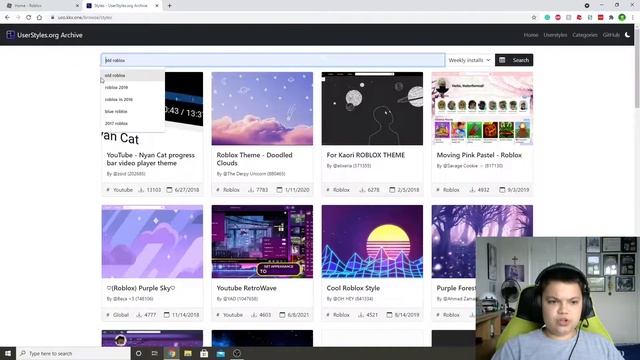This screenshot has width=640, height=360.
Task: Open Roblox Theme - Doodled Clouds thumbnail
Action: point(262,109)
